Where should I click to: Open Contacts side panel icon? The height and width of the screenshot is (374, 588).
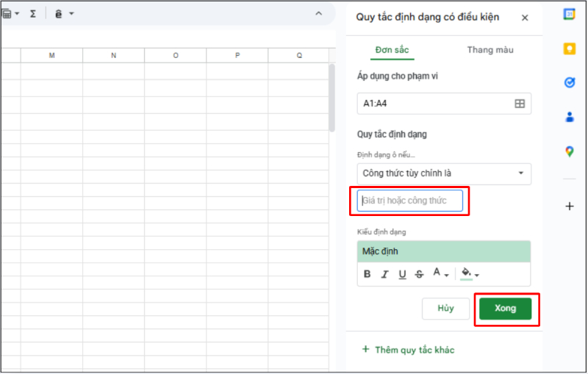coord(569,117)
